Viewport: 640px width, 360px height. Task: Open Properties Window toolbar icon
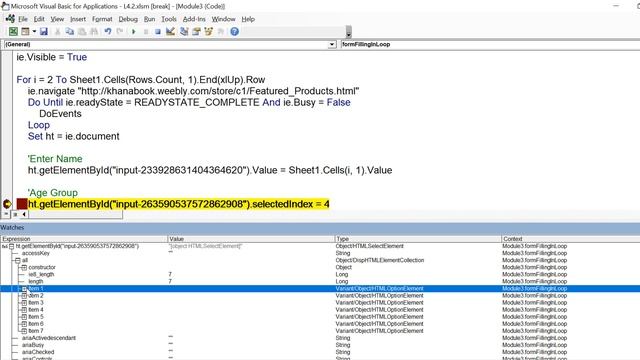click(x=196, y=31)
